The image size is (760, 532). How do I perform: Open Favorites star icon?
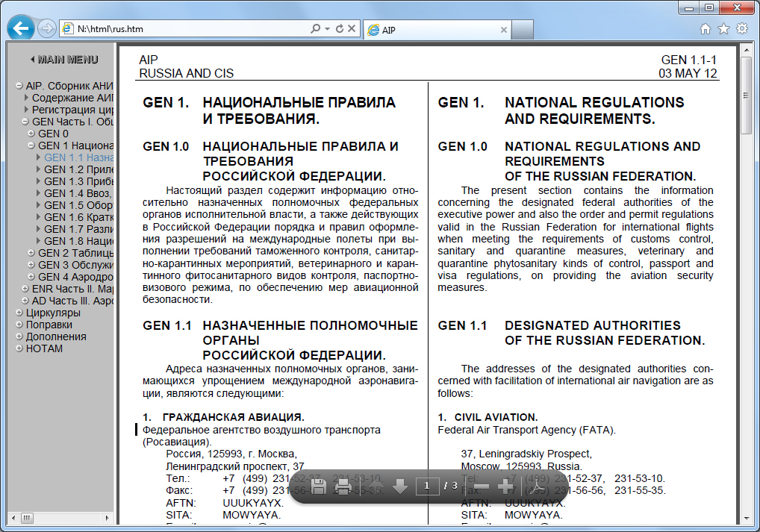[723, 29]
